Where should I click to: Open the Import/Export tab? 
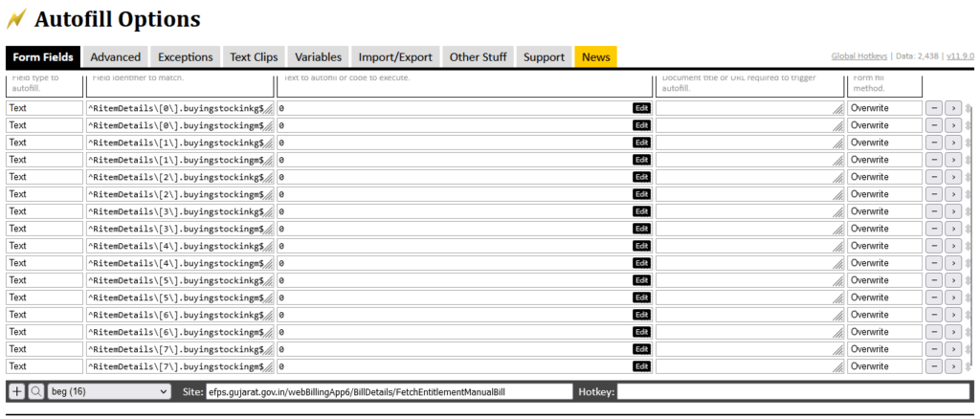[x=395, y=57]
